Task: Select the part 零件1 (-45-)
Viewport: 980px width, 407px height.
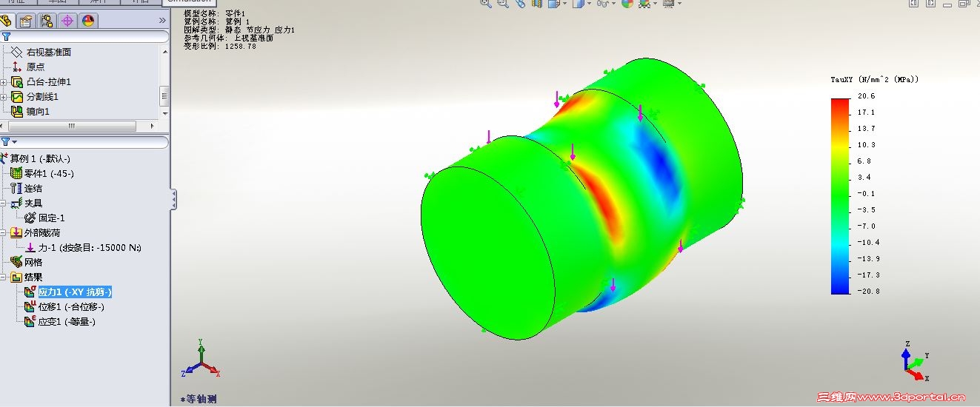Action: click(49, 173)
